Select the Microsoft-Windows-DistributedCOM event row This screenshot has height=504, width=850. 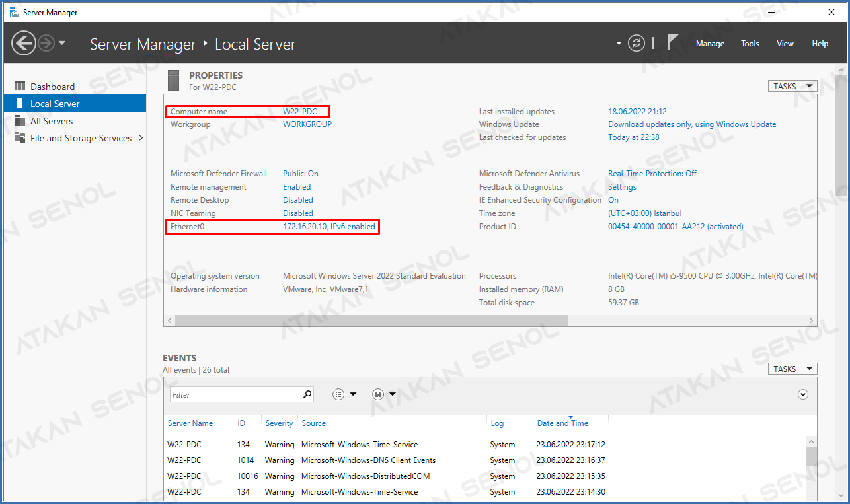484,476
